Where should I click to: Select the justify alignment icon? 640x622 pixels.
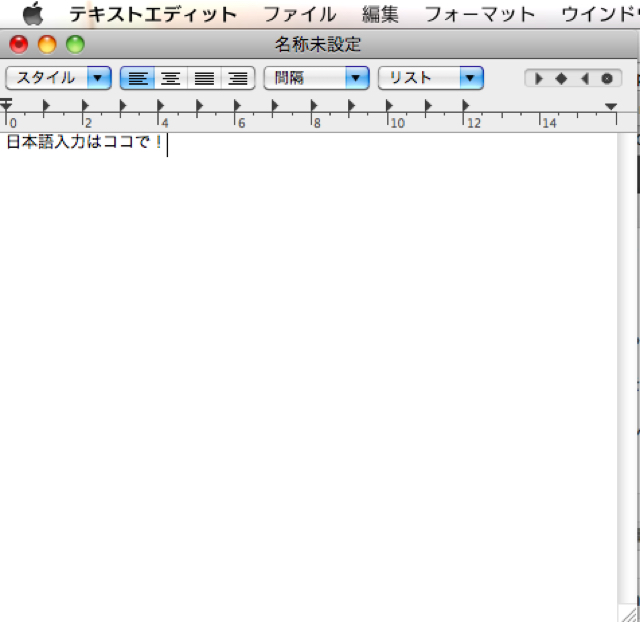tap(204, 78)
